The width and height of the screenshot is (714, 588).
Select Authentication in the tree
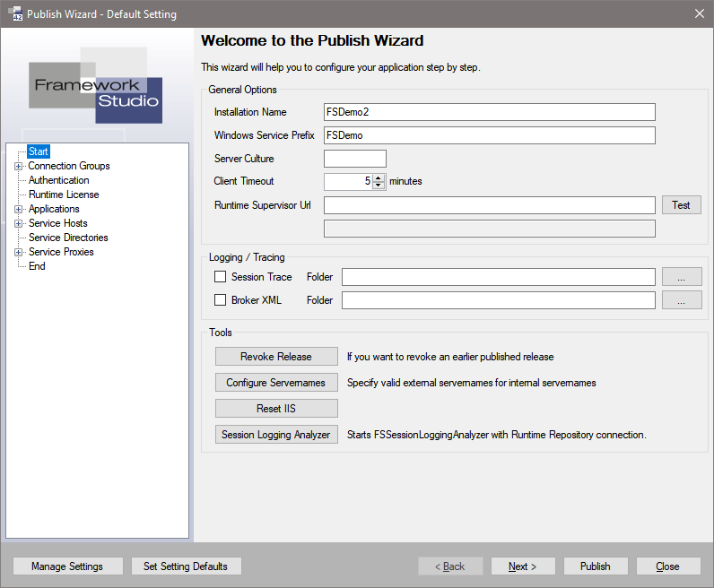click(x=58, y=180)
